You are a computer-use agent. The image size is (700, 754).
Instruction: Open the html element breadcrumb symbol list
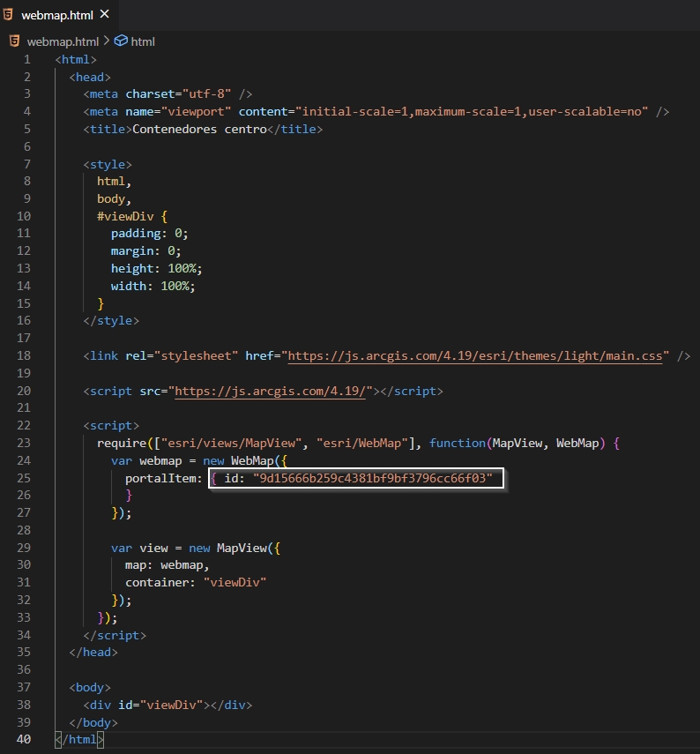(143, 41)
